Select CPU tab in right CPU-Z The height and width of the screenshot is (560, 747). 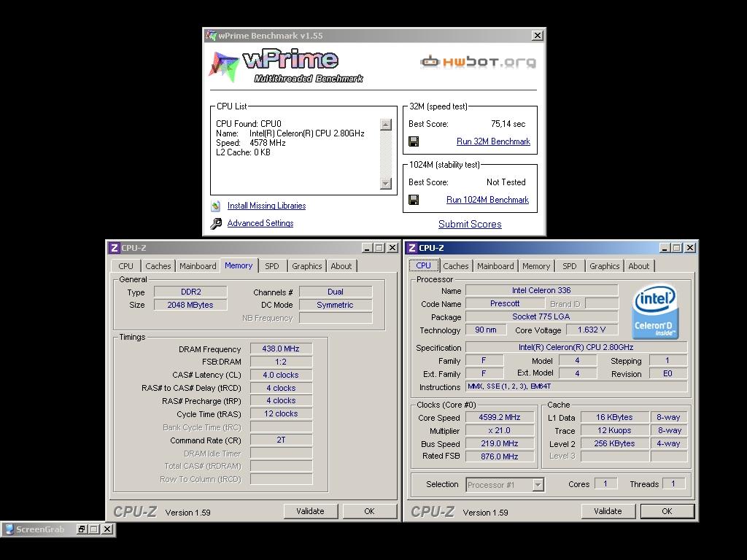point(424,265)
